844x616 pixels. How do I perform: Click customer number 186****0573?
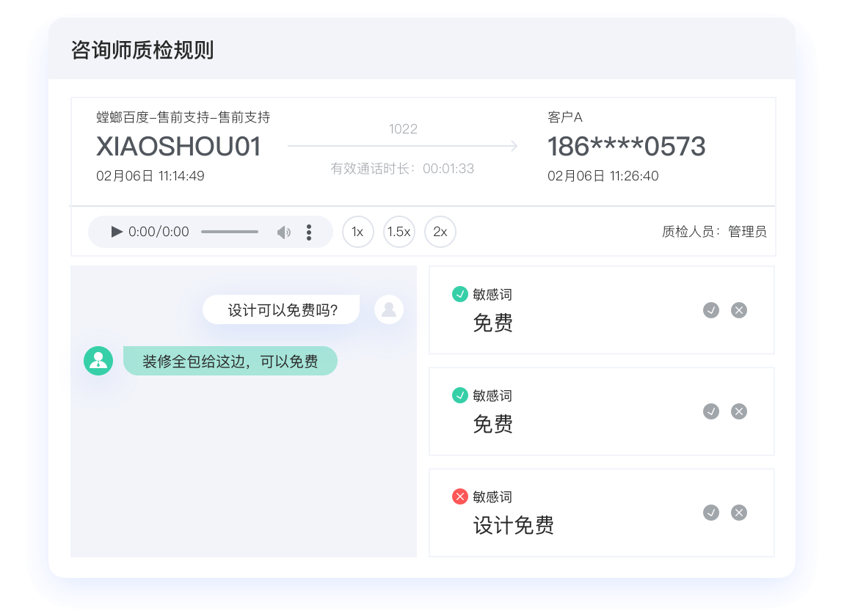[x=627, y=147]
